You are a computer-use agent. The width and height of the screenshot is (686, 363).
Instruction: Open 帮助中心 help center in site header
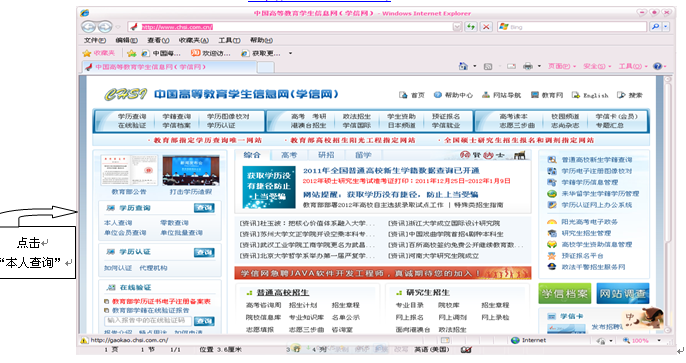[453, 95]
